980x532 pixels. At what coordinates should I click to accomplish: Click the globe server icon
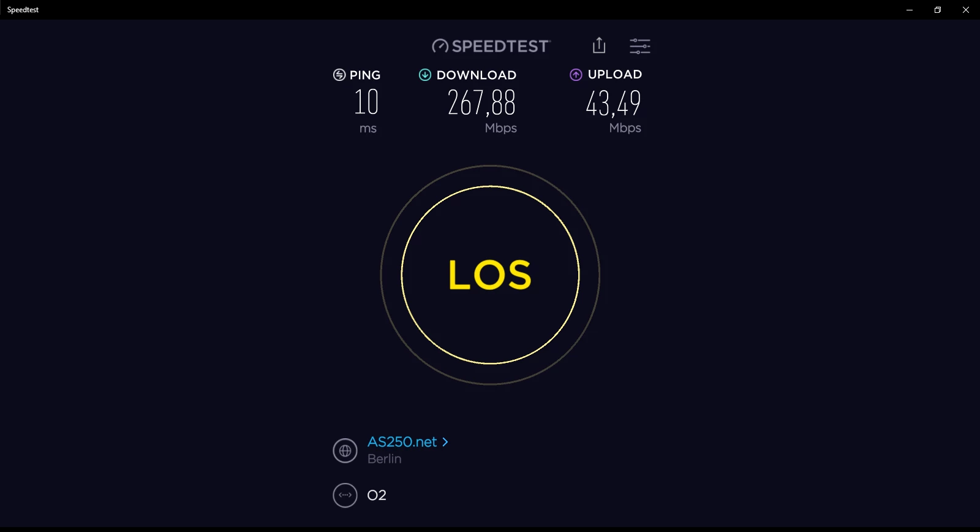click(345, 450)
